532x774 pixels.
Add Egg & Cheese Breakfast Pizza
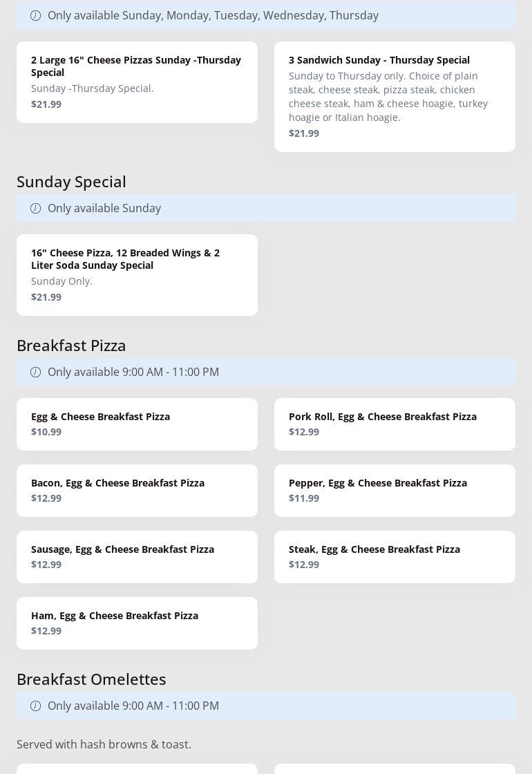point(137,424)
